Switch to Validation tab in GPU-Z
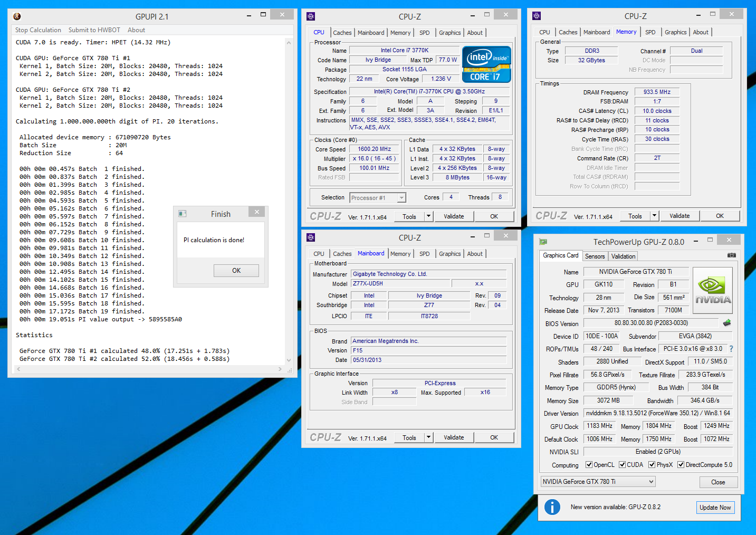Viewport: 756px width, 535px height. pyautogui.click(x=623, y=256)
